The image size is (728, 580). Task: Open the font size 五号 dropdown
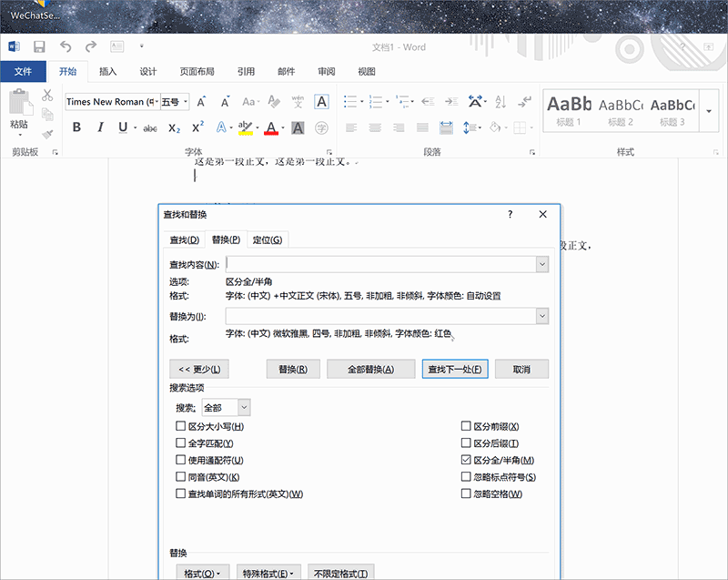[186, 102]
